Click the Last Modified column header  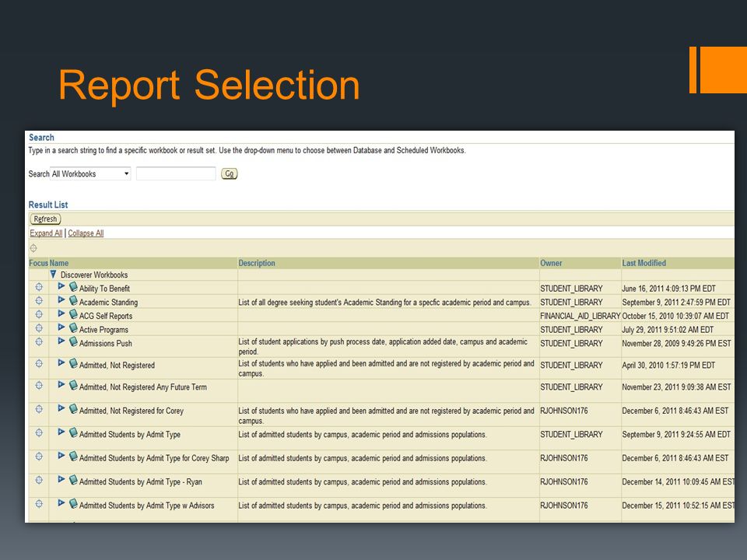[x=644, y=263]
